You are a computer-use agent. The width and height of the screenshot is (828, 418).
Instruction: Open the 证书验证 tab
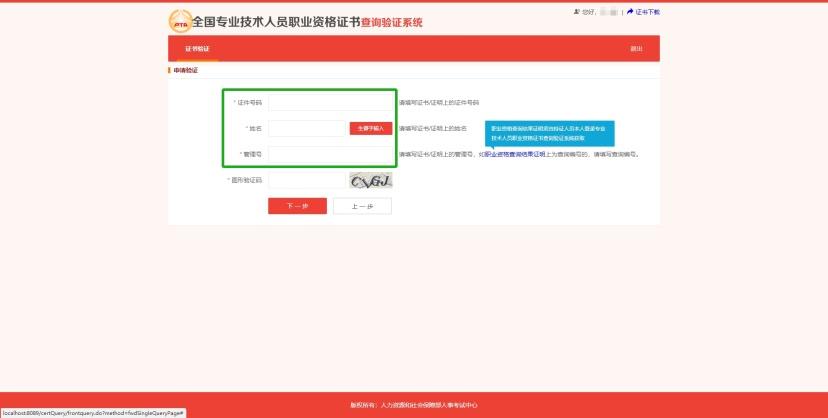click(x=197, y=49)
